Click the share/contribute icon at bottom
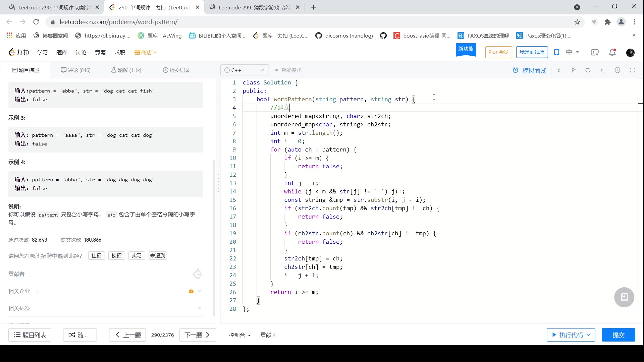 point(268,335)
